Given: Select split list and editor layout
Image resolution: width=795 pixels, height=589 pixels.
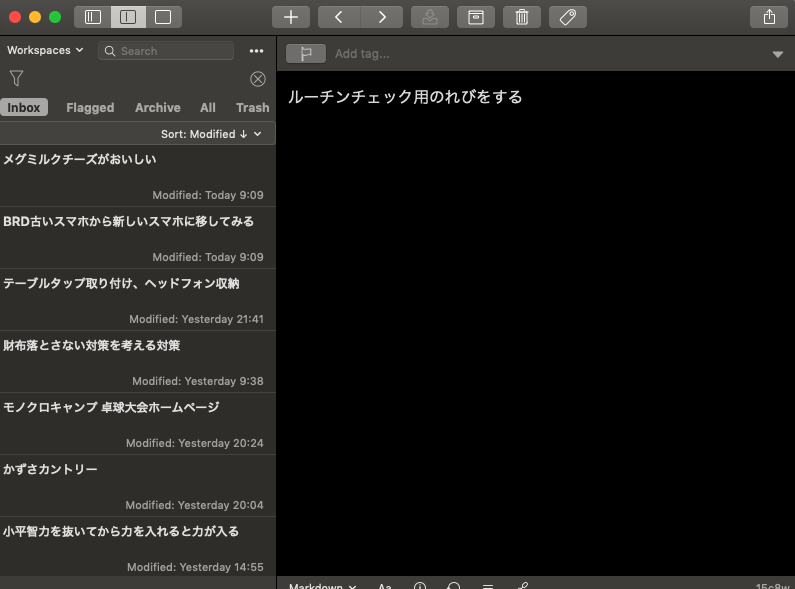Looking at the screenshot, I should click(x=128, y=17).
